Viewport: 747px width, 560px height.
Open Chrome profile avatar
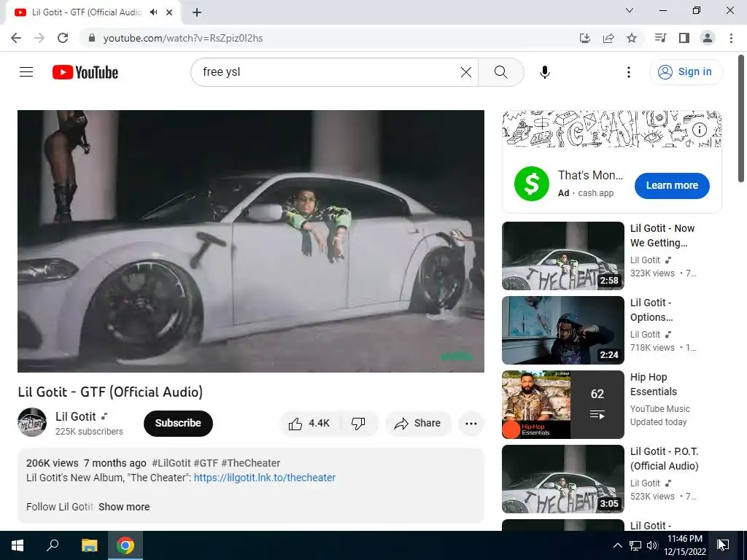click(708, 38)
